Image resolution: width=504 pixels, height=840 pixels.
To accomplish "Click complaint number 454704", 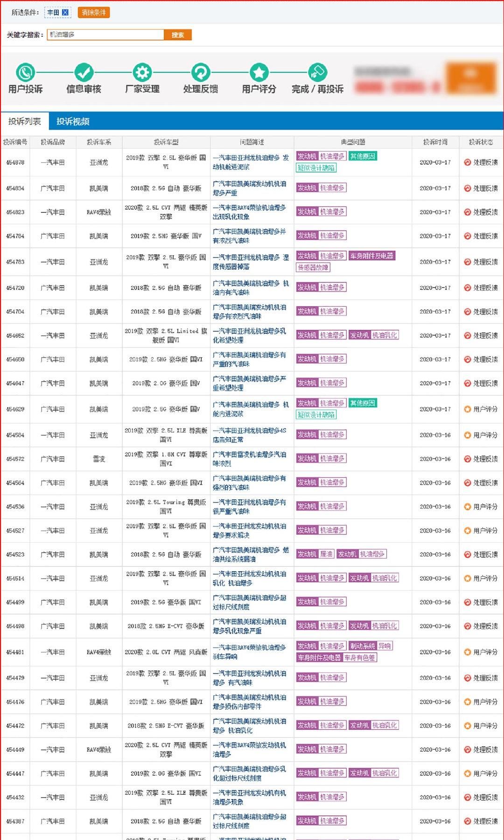I will [x=15, y=312].
